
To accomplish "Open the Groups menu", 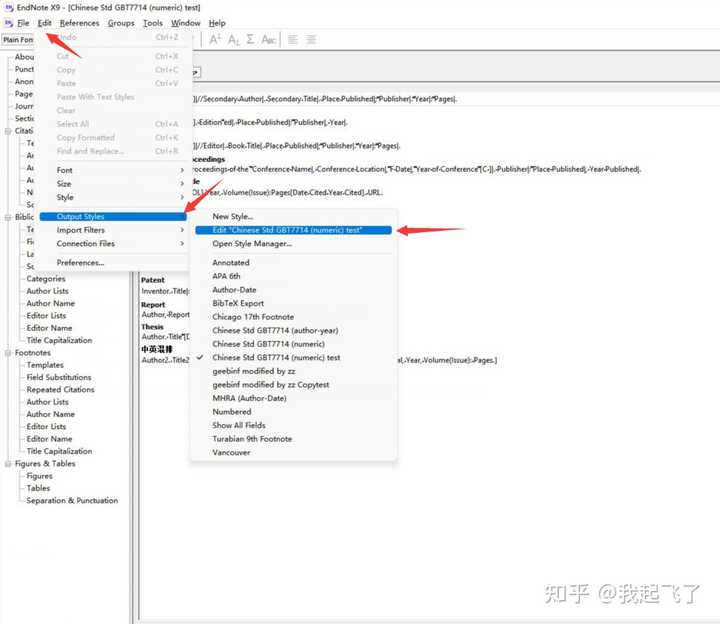I will coord(121,23).
